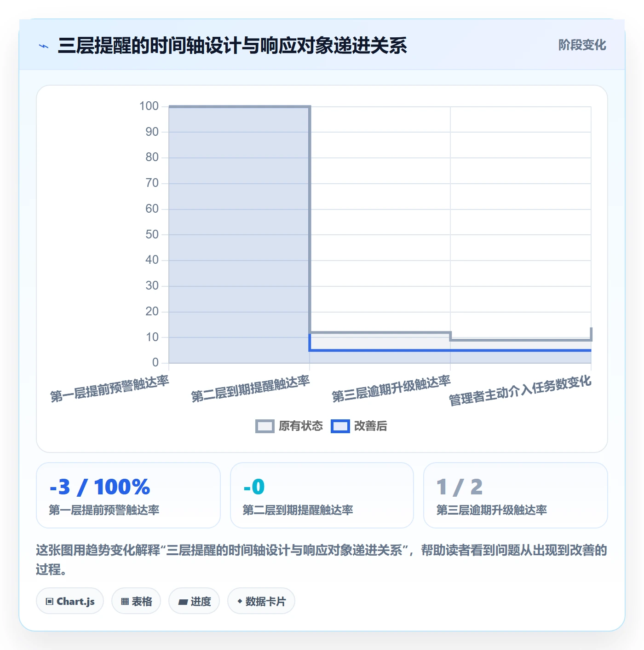
Task: Click the 原有状态 legend label
Action: pyautogui.click(x=301, y=426)
